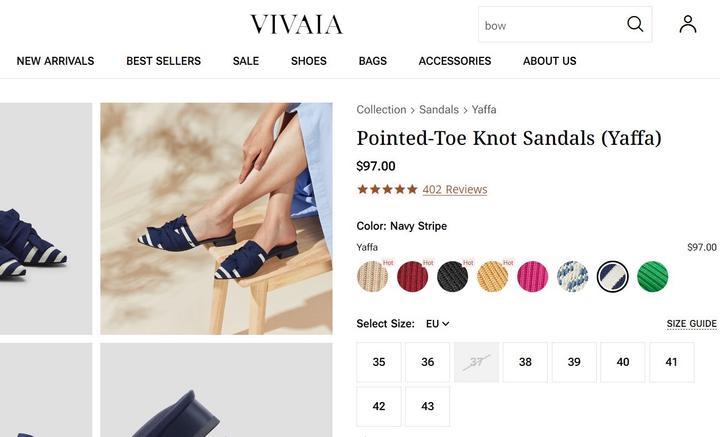Pick the hot pink color swatch
Image resolution: width=720 pixels, height=437 pixels.
coord(533,276)
